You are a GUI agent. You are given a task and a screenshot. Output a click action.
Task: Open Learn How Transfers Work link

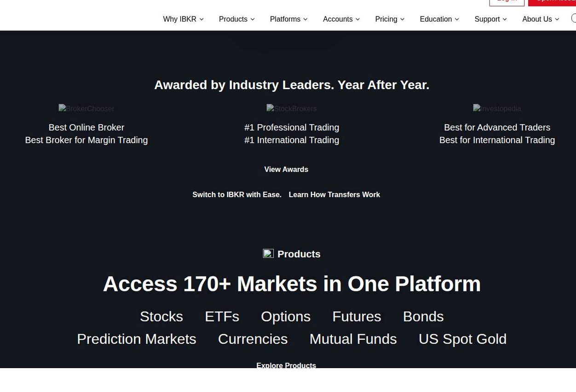tap(334, 195)
